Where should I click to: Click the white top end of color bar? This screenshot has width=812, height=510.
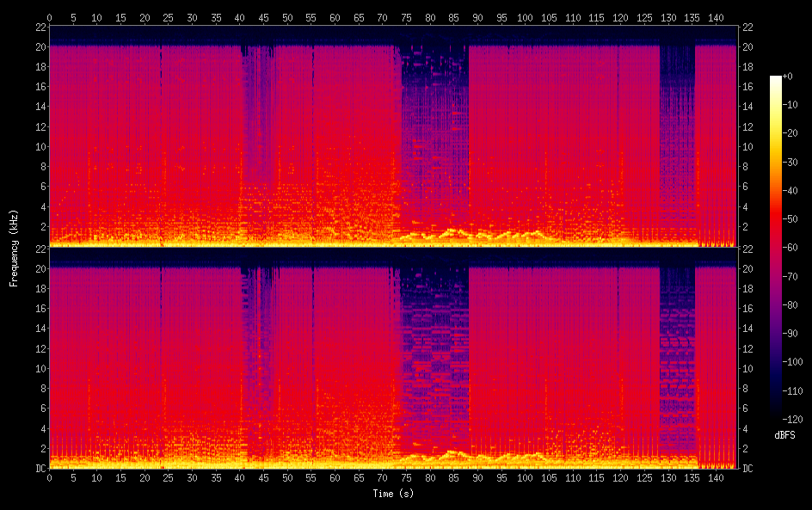pos(777,79)
